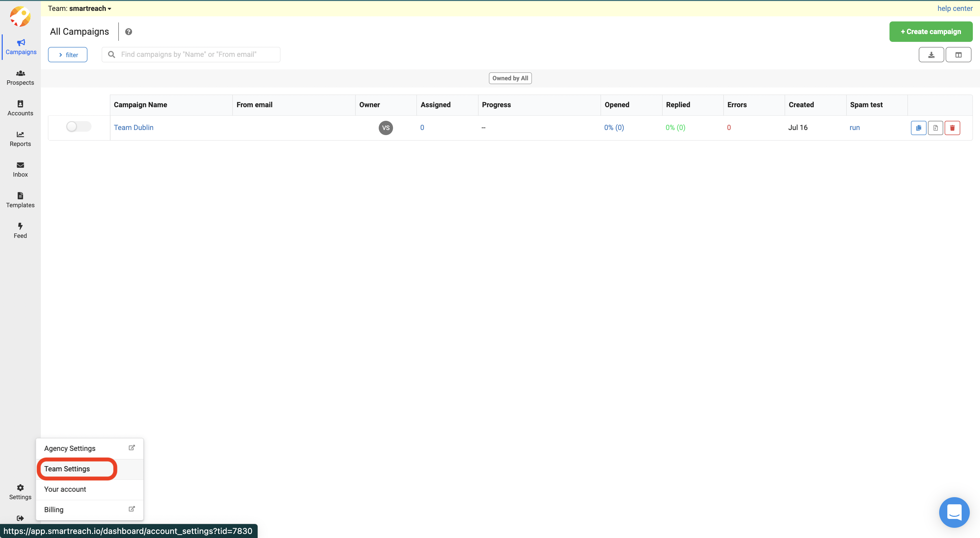The width and height of the screenshot is (980, 538).
Task: Open the Owned by All selector
Action: pos(510,78)
